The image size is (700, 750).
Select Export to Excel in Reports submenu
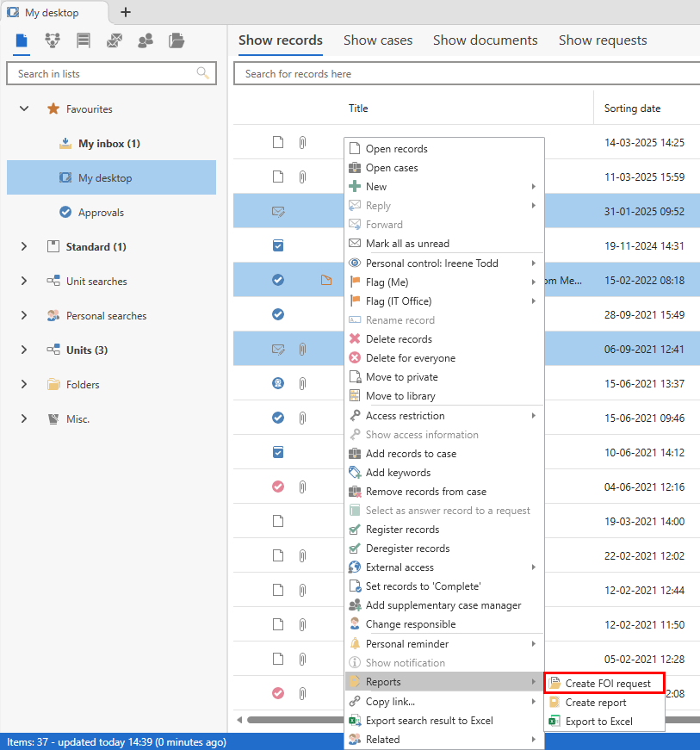coord(598,722)
